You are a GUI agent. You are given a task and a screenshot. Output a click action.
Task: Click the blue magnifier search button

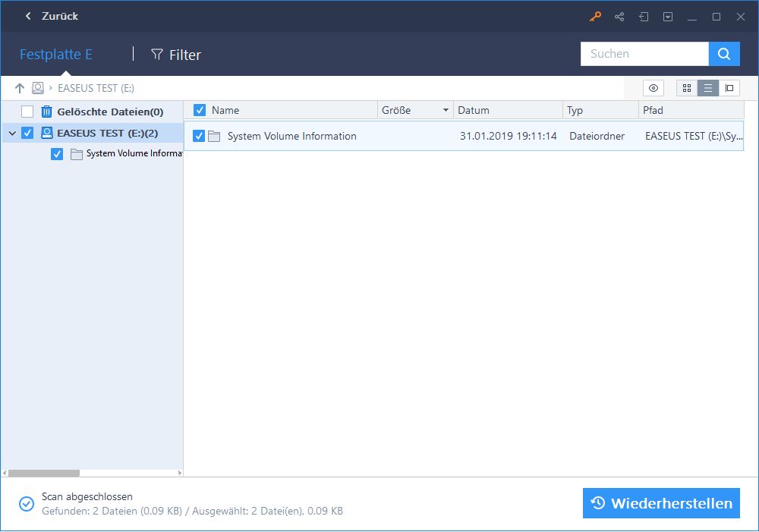724,54
